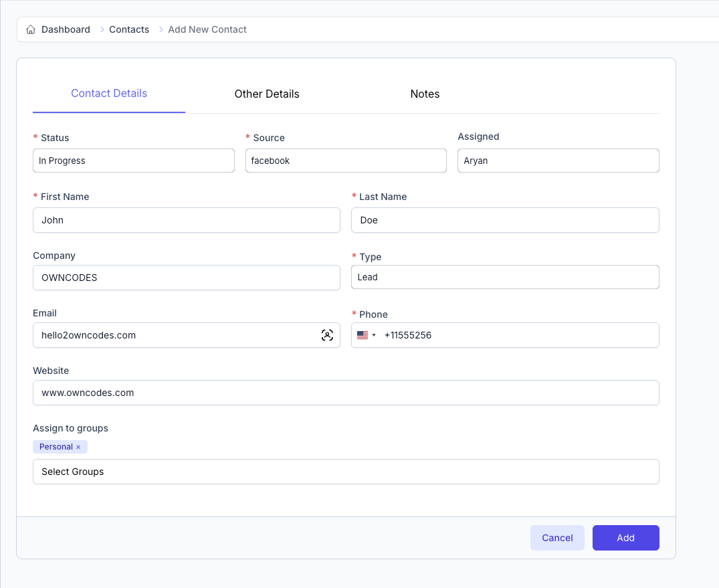
Task: Click the Assigned field showing Aryan
Action: tap(558, 161)
